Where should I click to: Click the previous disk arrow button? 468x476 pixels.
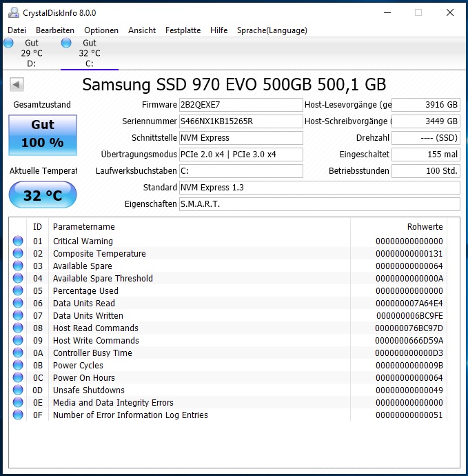[x=17, y=84]
